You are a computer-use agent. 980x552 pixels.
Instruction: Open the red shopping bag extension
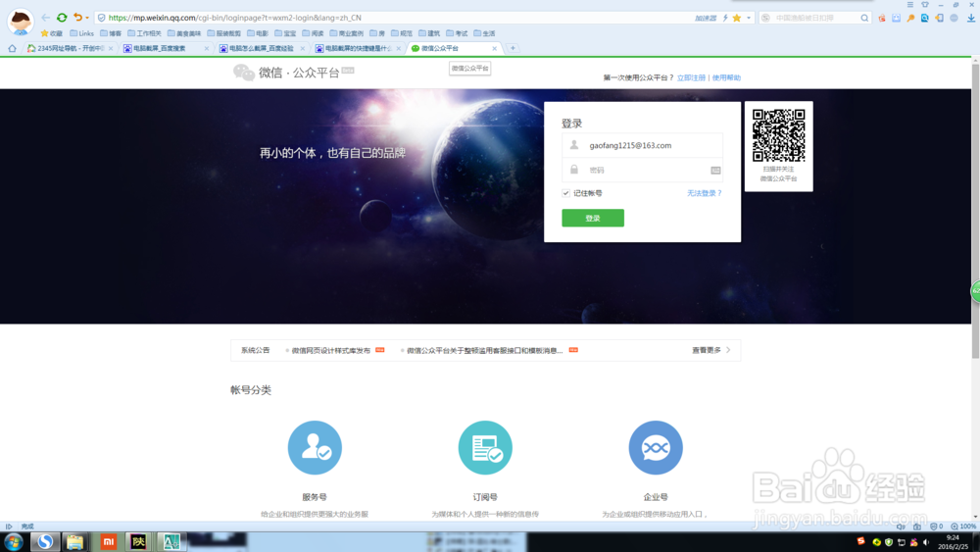point(882,18)
